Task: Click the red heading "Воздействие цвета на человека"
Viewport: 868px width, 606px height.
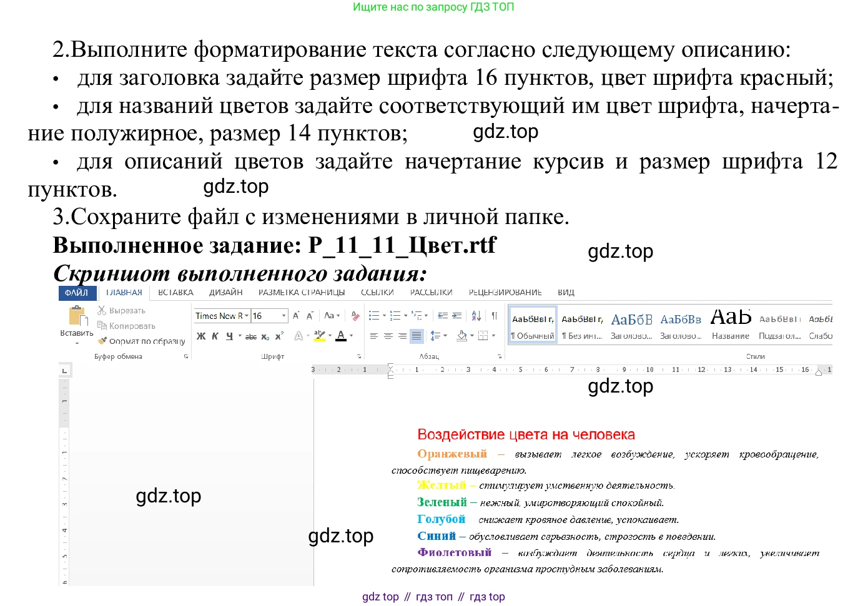Action: tap(526, 435)
